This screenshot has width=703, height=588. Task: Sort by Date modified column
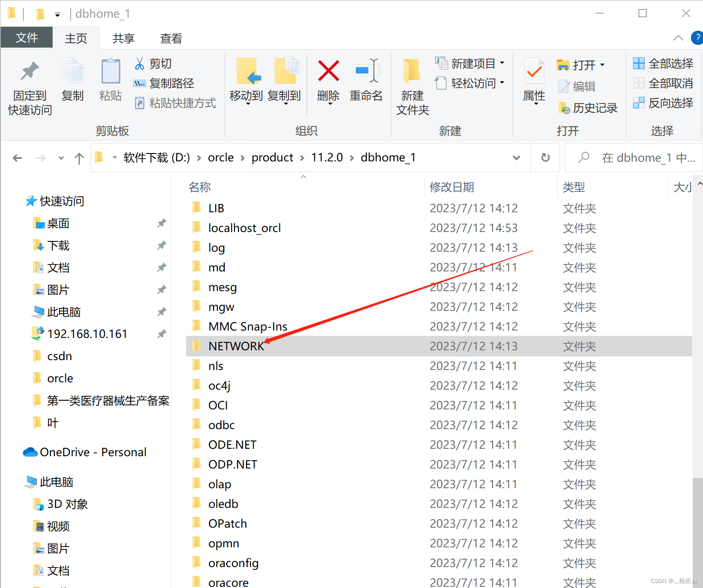point(491,187)
